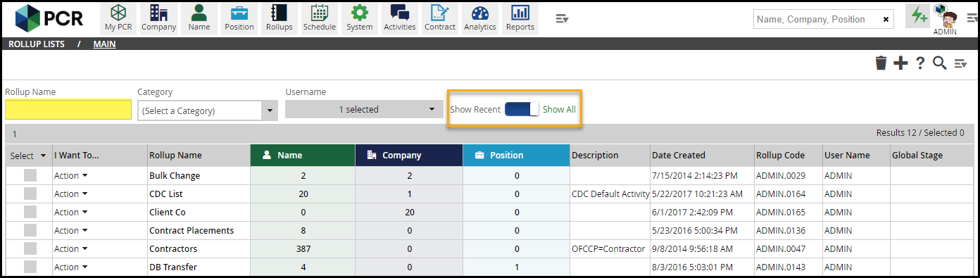Open the list options menu beside the magnifier
Viewport: 980px width, 278px height.
point(960,64)
